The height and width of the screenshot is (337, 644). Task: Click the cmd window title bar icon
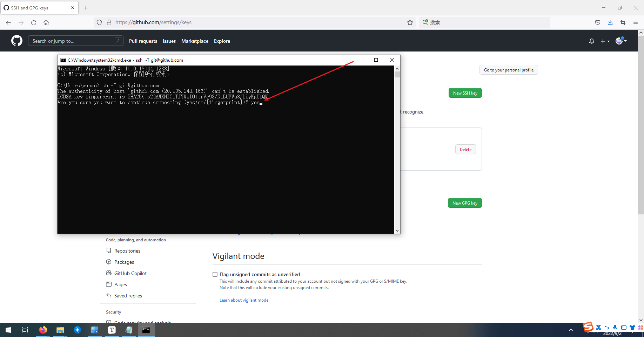[63, 60]
